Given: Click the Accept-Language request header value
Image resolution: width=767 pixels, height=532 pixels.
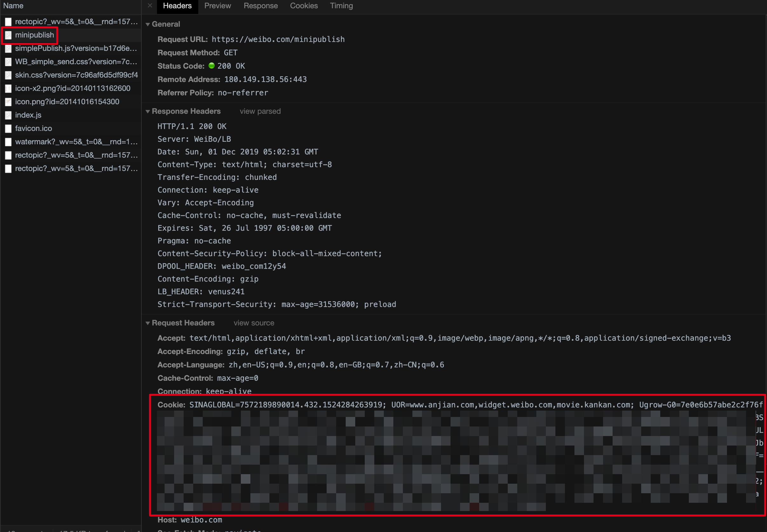Looking at the screenshot, I should (336, 365).
